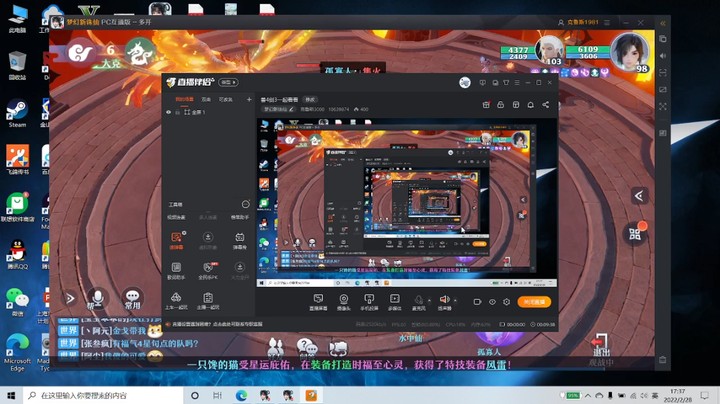This screenshot has height=404, width=720.
Task: Open the streaming app hamburger menu
Action: (x=517, y=83)
